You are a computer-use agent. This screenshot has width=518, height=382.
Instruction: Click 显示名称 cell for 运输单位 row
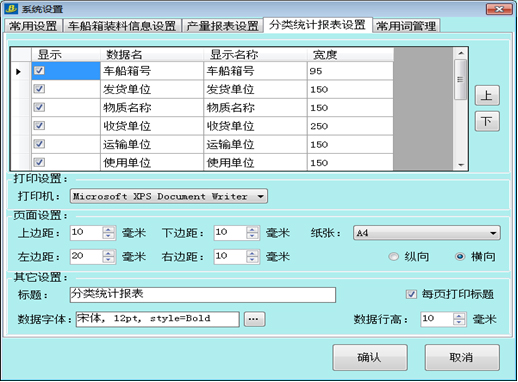tap(255, 144)
